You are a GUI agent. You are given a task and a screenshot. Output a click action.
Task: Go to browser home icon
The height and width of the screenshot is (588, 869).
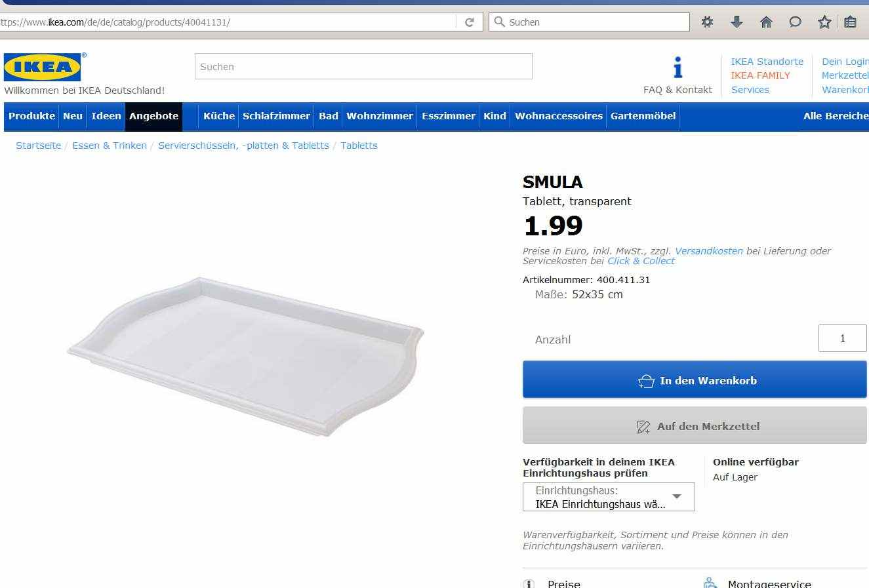click(766, 22)
